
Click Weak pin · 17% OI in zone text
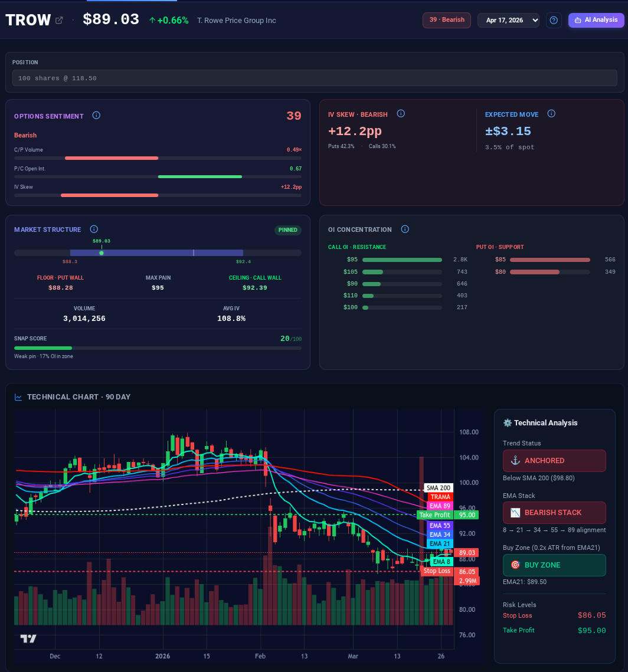[43, 356]
